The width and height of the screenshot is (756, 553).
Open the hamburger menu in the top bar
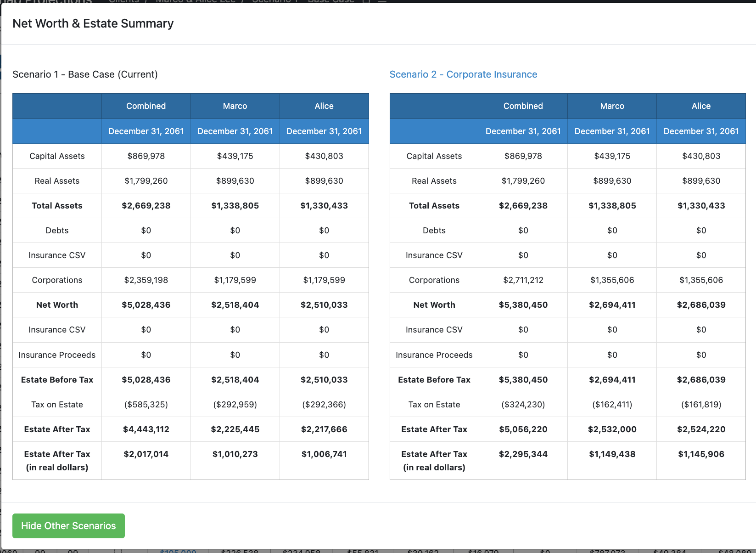tap(381, 2)
